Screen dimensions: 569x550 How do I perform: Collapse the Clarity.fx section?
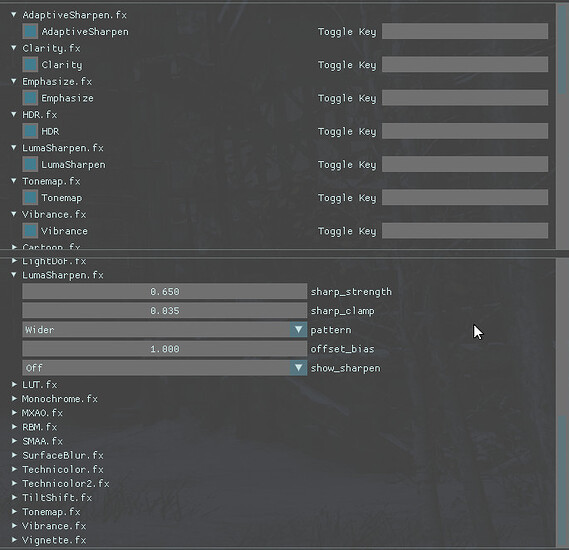pos(14,48)
